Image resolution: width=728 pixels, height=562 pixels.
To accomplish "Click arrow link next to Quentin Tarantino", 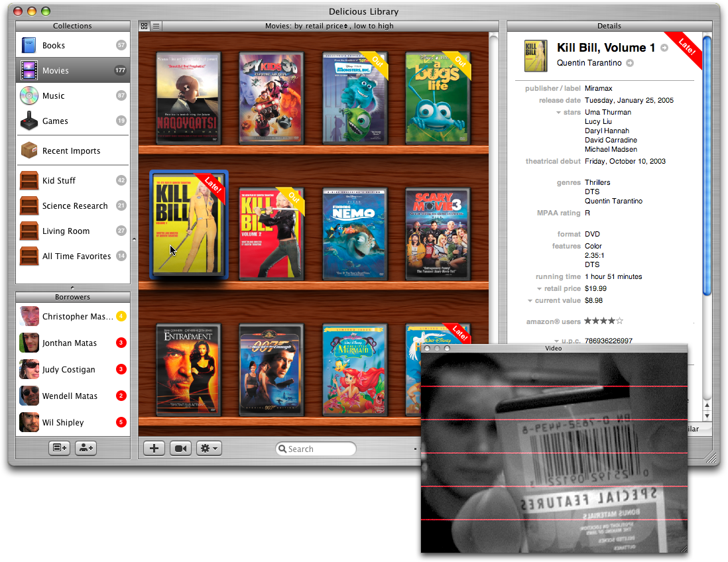I will (x=630, y=63).
